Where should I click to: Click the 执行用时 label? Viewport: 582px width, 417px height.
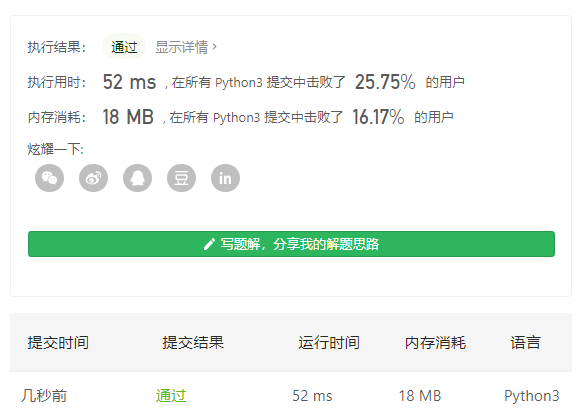tap(56, 82)
